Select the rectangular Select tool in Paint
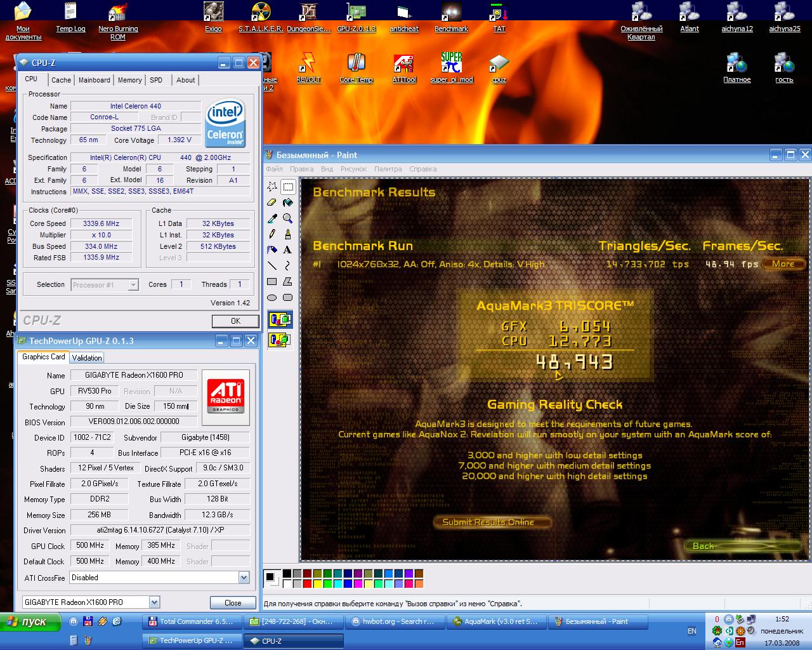This screenshot has width=812, height=650. (x=288, y=187)
